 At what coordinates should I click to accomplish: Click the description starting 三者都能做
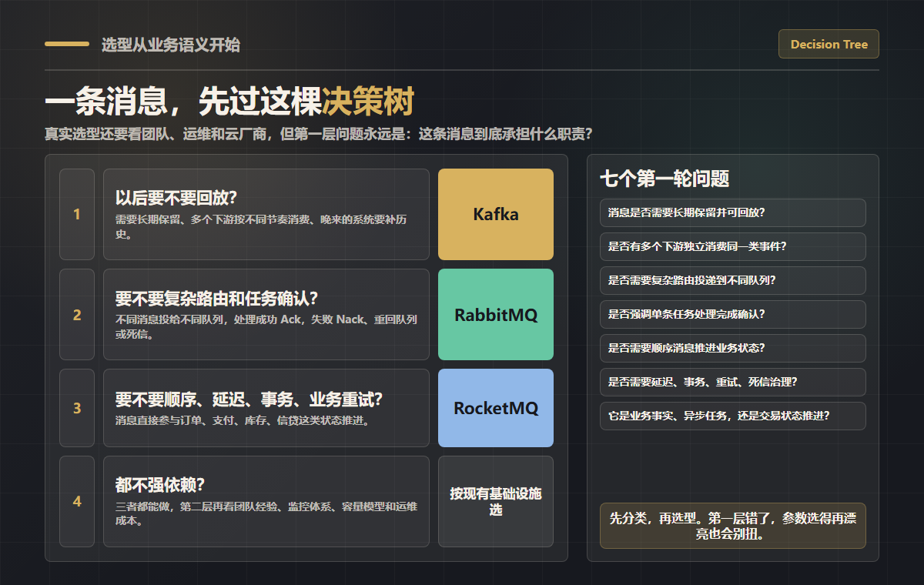click(266, 513)
